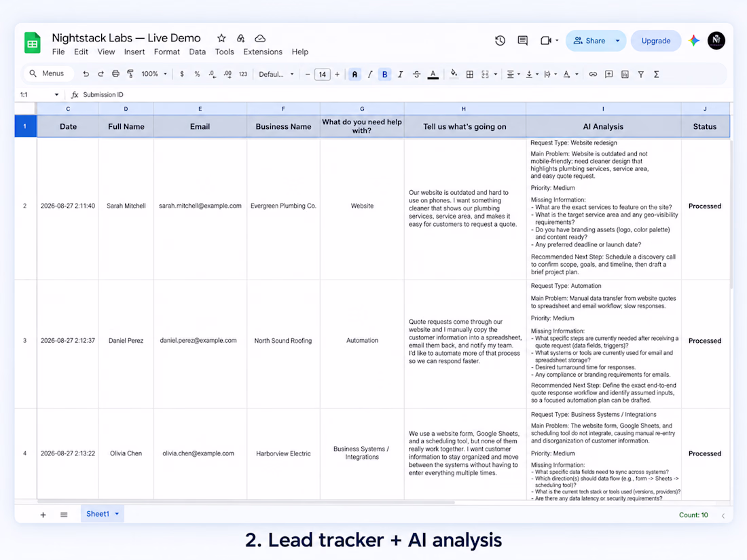Open the File menu
Viewport: 747px width, 560px height.
pos(58,52)
